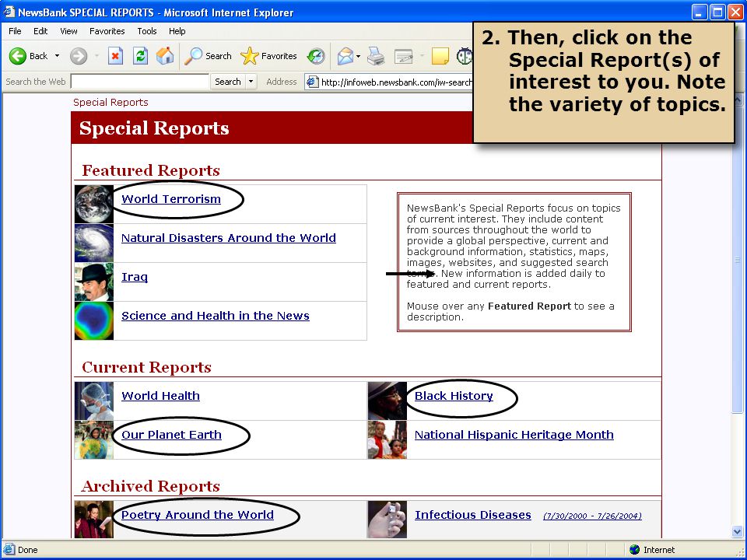This screenshot has width=747, height=560.
Task: Expand the Back history dropdown arrow
Action: tap(57, 56)
